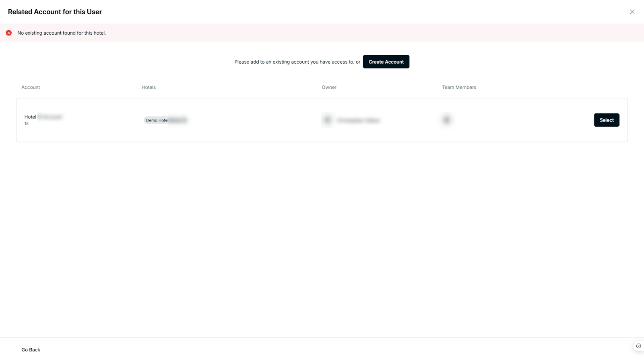Click the Create Account button

[x=386, y=62]
